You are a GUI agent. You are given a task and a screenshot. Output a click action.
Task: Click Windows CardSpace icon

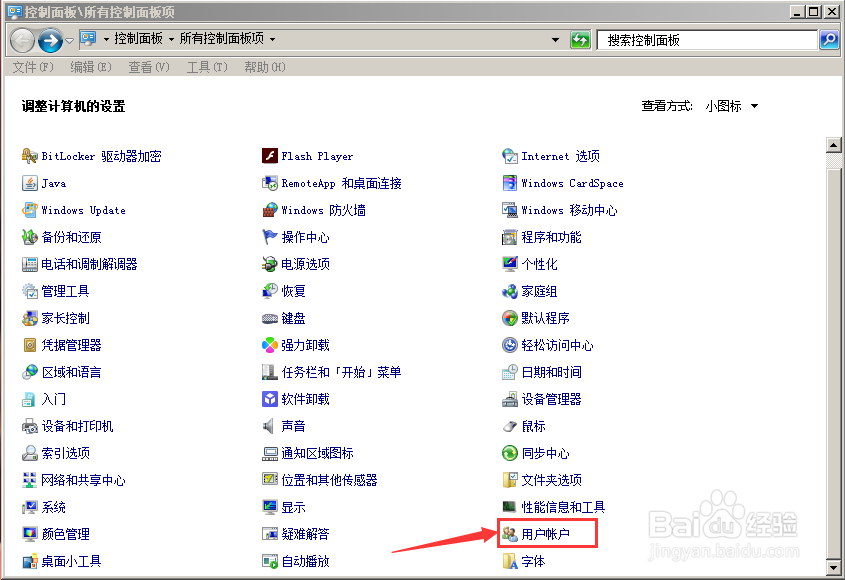[x=509, y=183]
